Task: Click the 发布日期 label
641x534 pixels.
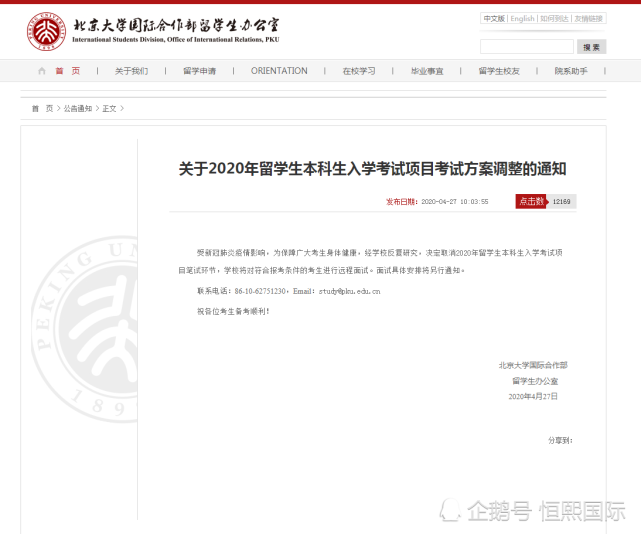Action: coord(402,202)
